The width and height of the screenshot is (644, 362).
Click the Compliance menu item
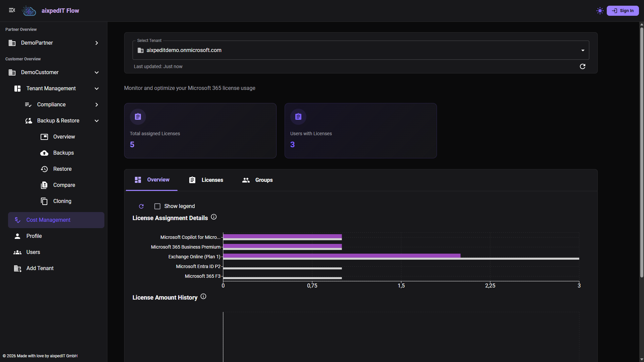[x=62, y=105]
